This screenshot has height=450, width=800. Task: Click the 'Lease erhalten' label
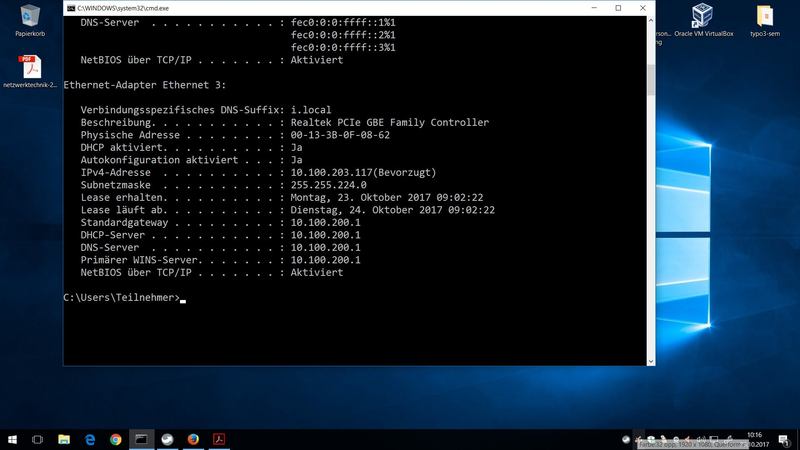tap(121, 197)
